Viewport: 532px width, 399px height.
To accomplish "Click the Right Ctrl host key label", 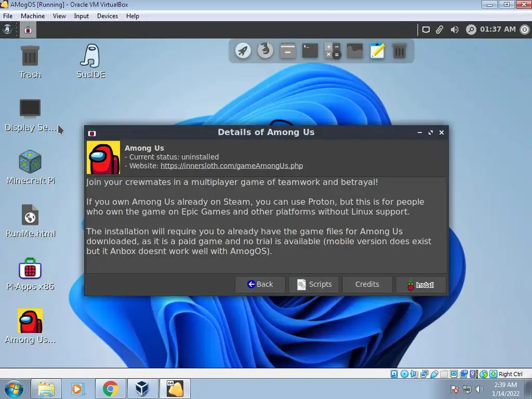I will [511, 374].
